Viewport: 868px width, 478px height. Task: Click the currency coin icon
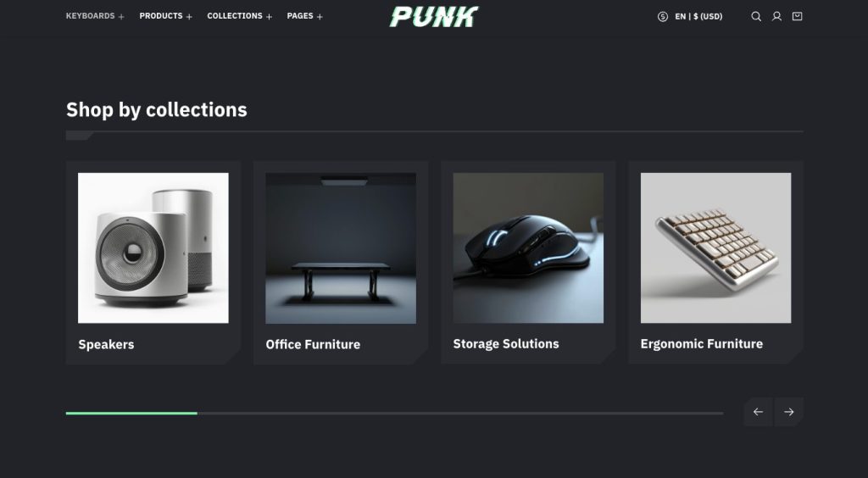(x=663, y=17)
